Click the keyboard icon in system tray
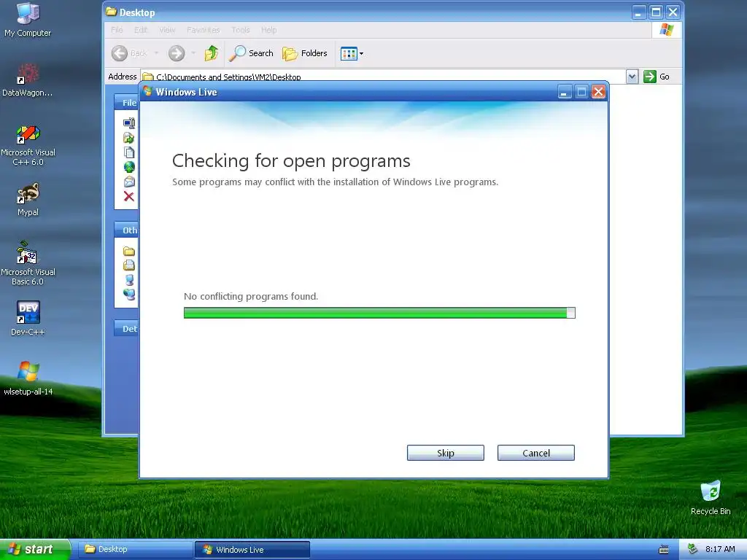The width and height of the screenshot is (747, 560). [664, 550]
